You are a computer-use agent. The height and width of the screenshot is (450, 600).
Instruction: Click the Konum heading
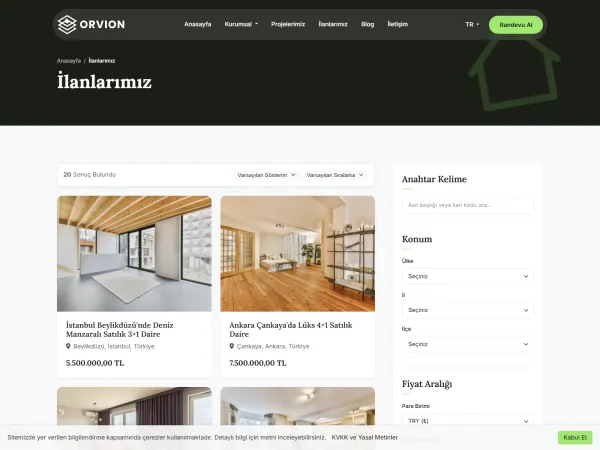pos(417,239)
